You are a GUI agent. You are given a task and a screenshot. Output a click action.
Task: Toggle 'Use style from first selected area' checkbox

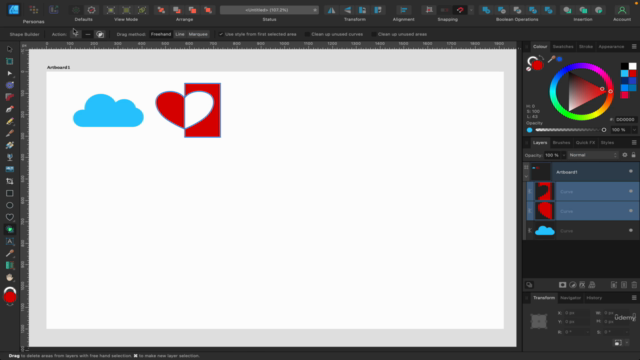pos(221,34)
